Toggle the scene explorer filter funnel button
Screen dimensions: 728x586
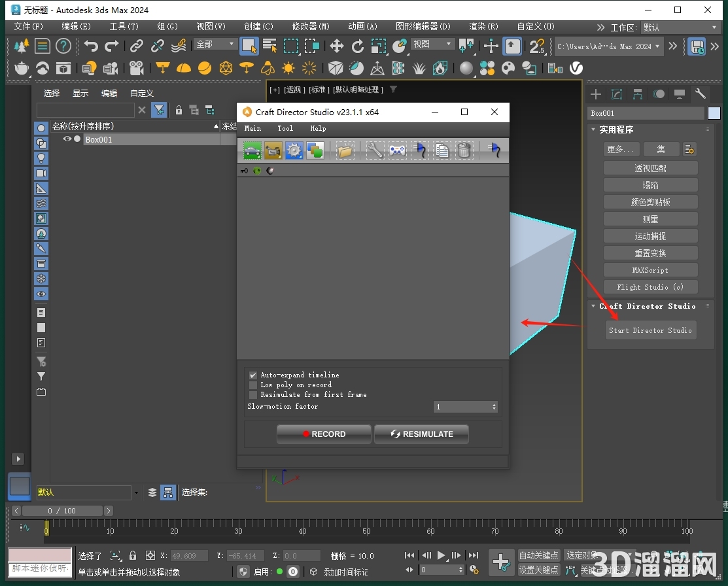pos(159,110)
